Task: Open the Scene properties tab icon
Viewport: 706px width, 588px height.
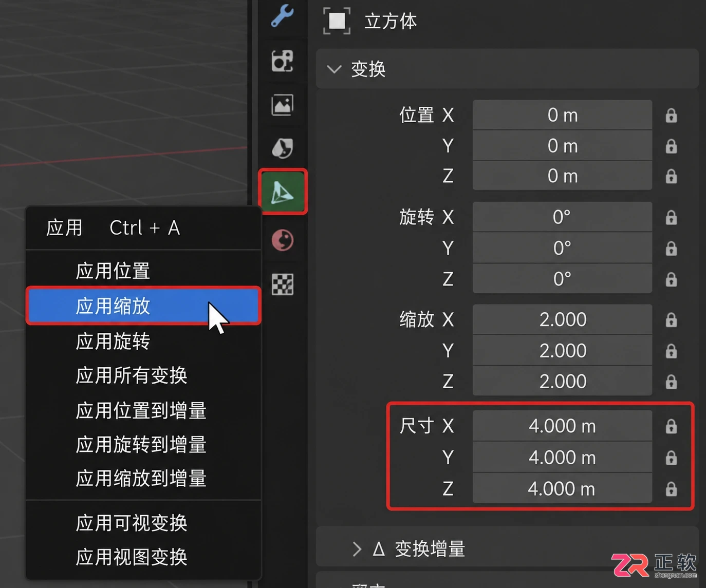Action: coord(283,148)
